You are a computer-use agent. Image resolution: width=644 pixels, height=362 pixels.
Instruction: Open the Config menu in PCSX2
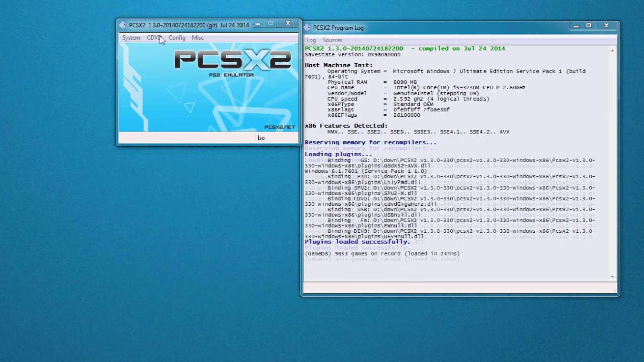pyautogui.click(x=177, y=38)
